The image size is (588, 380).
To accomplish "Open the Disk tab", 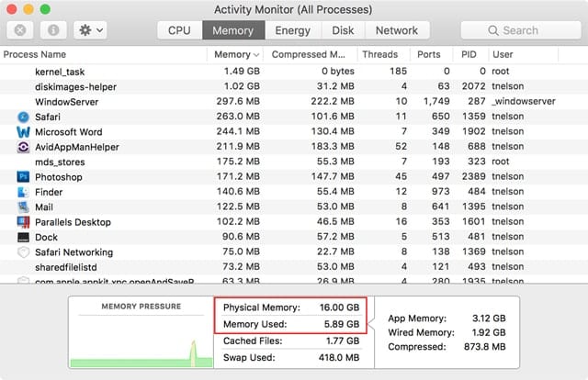I will (x=343, y=30).
